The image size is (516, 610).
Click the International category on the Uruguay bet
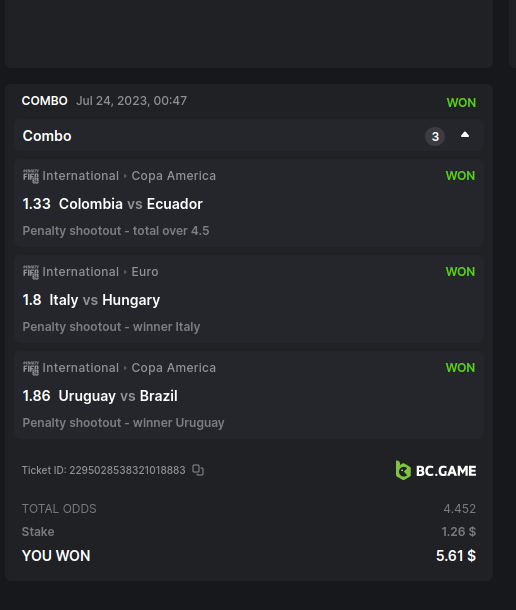tap(81, 368)
